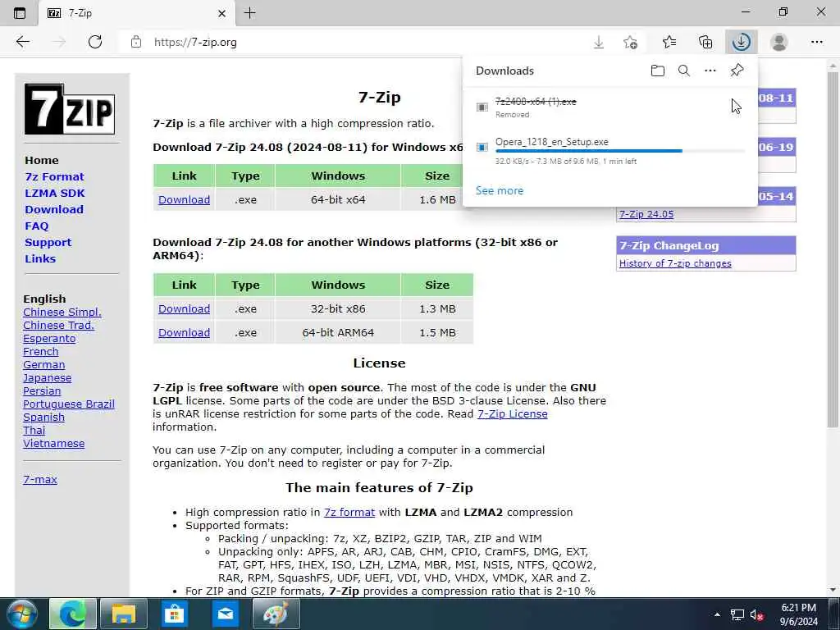Switch language to Portuguese Brazil
Image resolution: width=840 pixels, height=630 pixels.
(x=69, y=404)
